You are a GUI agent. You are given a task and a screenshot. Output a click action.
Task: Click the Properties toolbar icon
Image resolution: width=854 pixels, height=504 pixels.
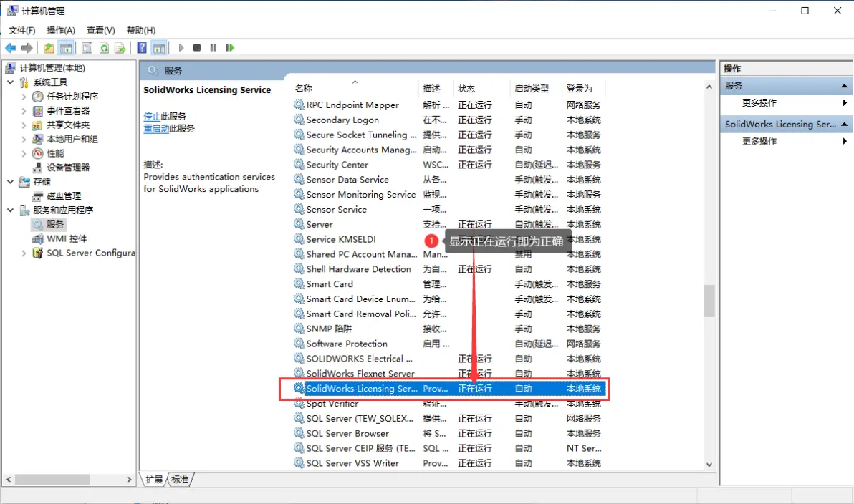click(87, 48)
